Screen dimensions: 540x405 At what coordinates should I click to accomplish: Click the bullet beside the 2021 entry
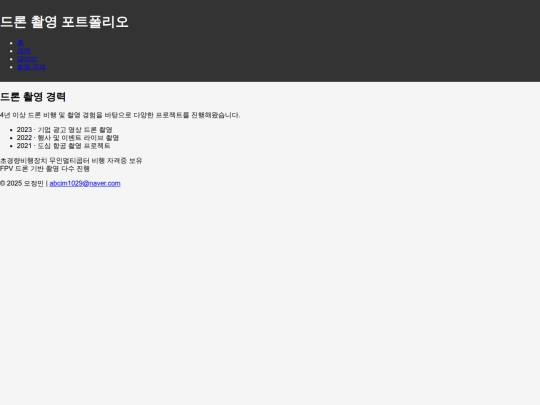click(x=11, y=146)
